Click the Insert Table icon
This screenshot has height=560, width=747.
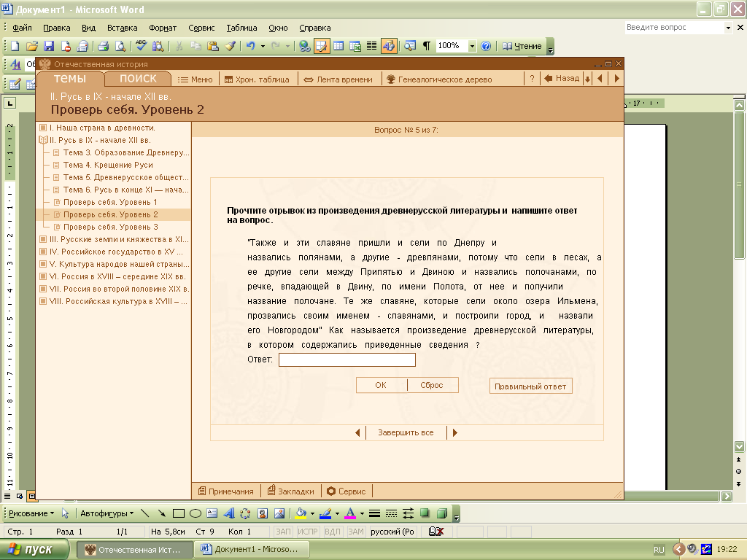click(338, 46)
